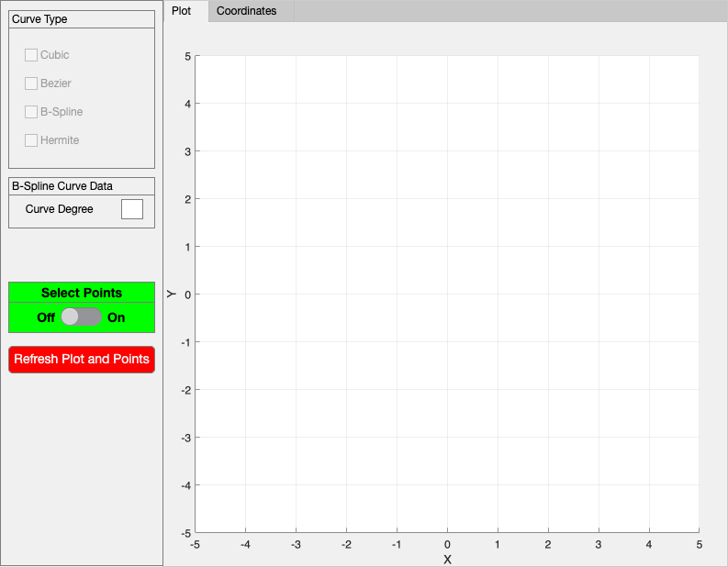This screenshot has height=567, width=728.
Task: Click the plot point at X 4, Y -4
Action: coord(649,485)
